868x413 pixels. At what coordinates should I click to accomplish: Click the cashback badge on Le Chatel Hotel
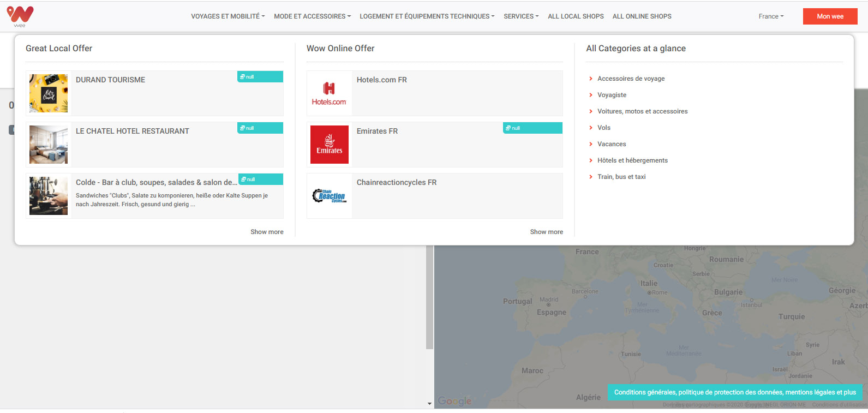[x=260, y=128]
